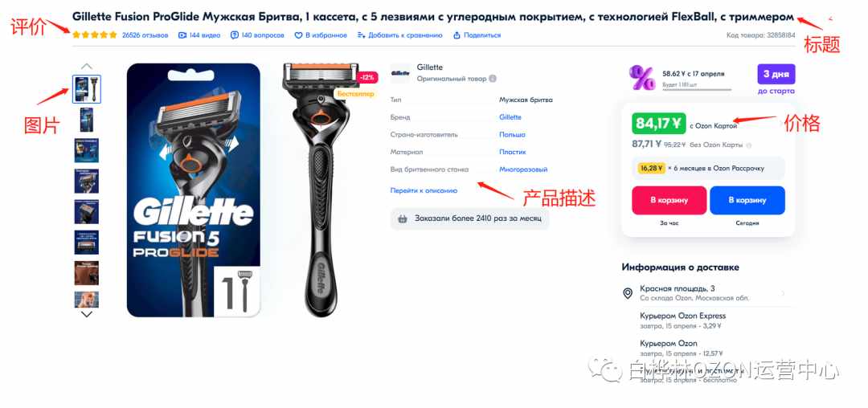Image resolution: width=868 pixels, height=408 pixels.
Task: Click the Gillette brand logo
Action: click(x=400, y=73)
